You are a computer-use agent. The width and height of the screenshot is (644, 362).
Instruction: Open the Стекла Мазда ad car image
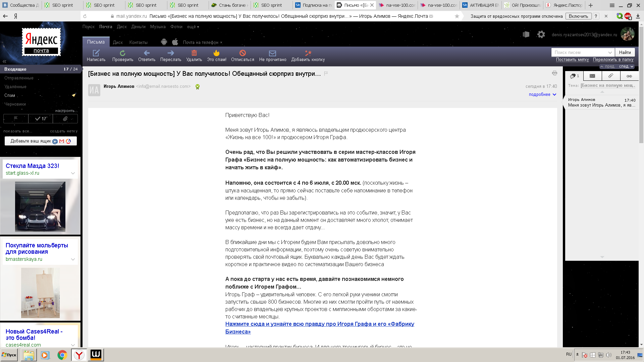[x=40, y=207]
